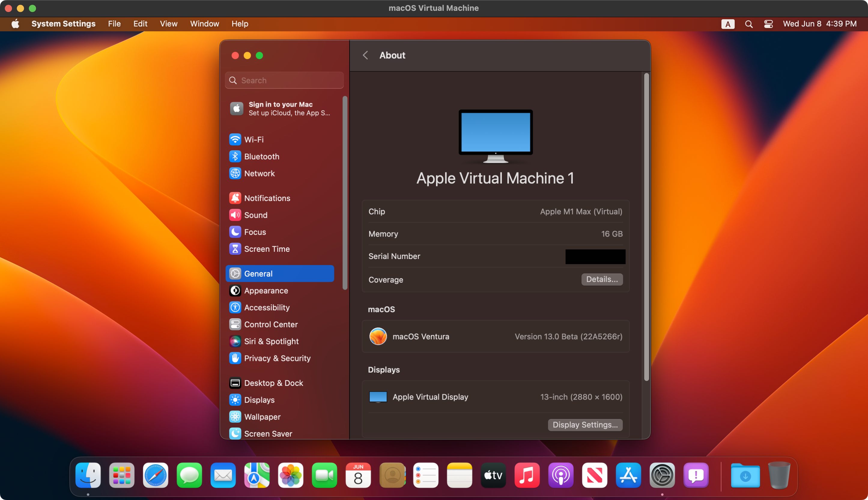The width and height of the screenshot is (868, 500).
Task: Open Focus settings
Action: coord(280,232)
